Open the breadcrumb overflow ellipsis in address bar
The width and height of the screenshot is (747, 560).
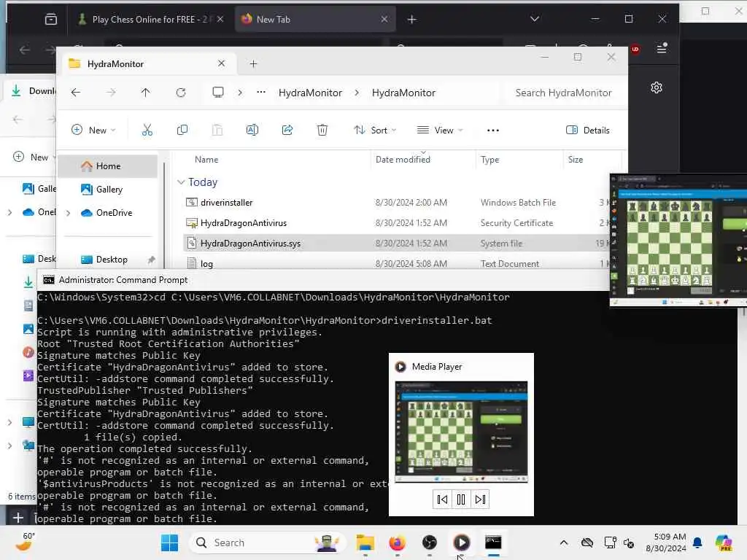pyautogui.click(x=261, y=93)
